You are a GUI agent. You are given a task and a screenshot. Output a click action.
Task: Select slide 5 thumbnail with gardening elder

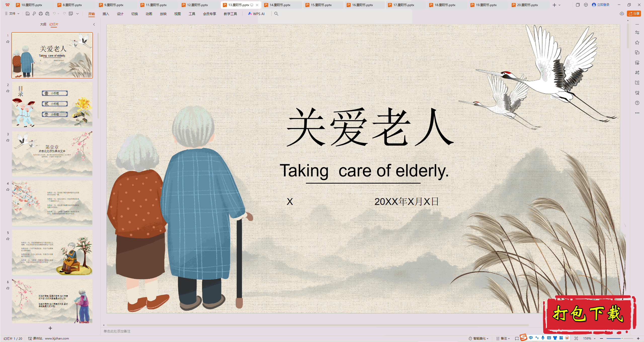(x=52, y=252)
